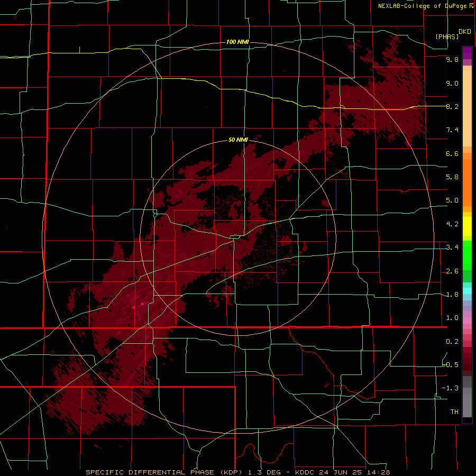Image resolution: width=476 pixels, height=476 pixels.
Task: Click the -1.3 color scale value
Action: [x=451, y=388]
